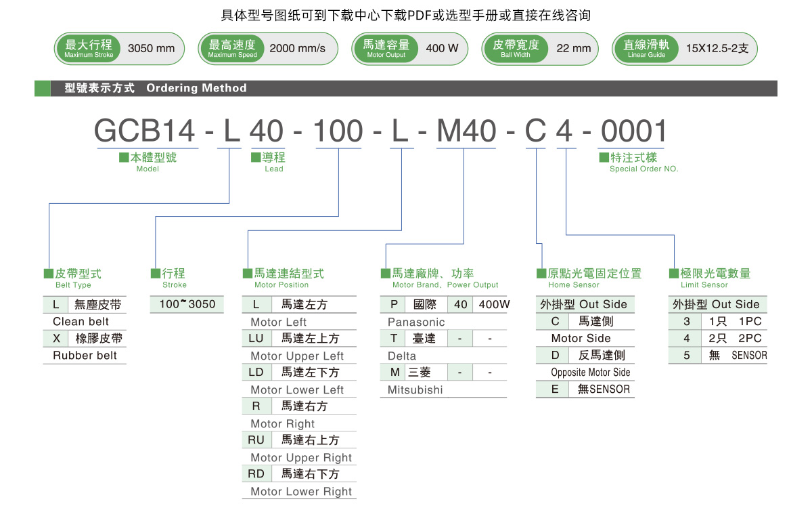
Task: Click the 馬達連結型式 Motor Position heading
Action: pos(283,278)
